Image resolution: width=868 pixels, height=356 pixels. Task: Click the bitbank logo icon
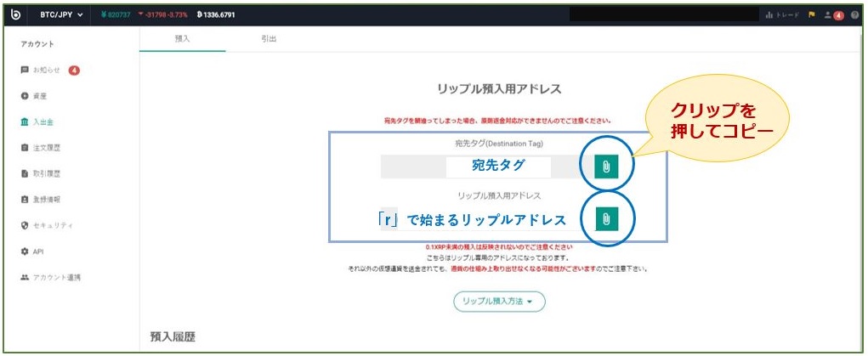point(15,15)
